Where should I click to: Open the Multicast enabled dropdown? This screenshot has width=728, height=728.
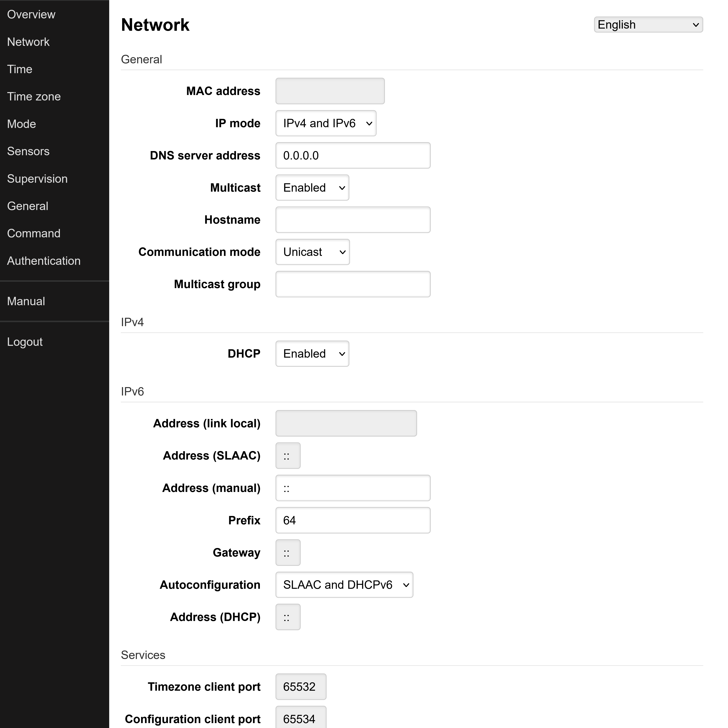pyautogui.click(x=312, y=188)
